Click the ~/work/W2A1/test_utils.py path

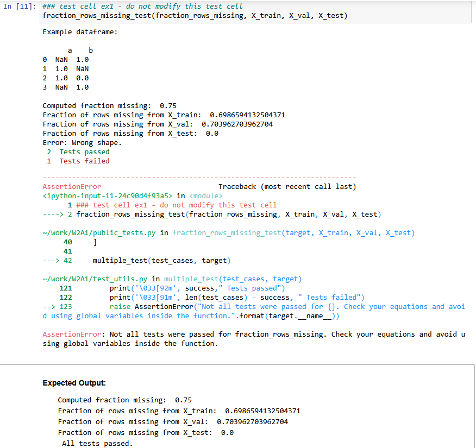coord(95,279)
